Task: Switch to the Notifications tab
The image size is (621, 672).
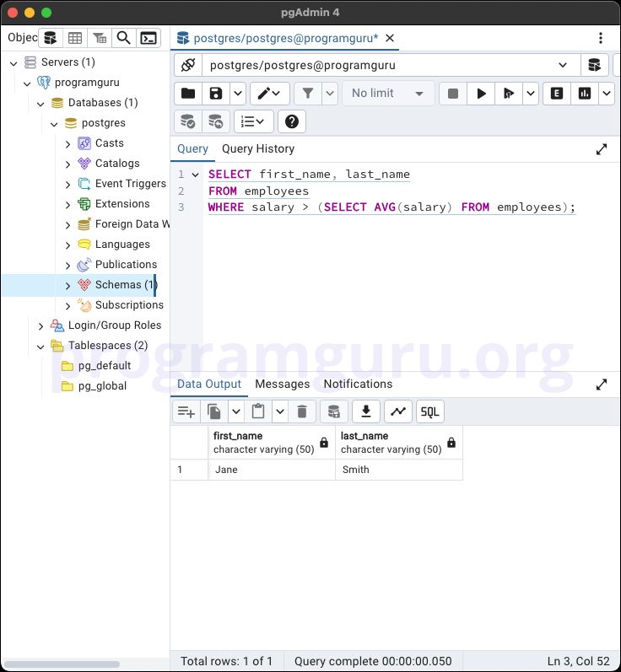Action: pyautogui.click(x=358, y=384)
